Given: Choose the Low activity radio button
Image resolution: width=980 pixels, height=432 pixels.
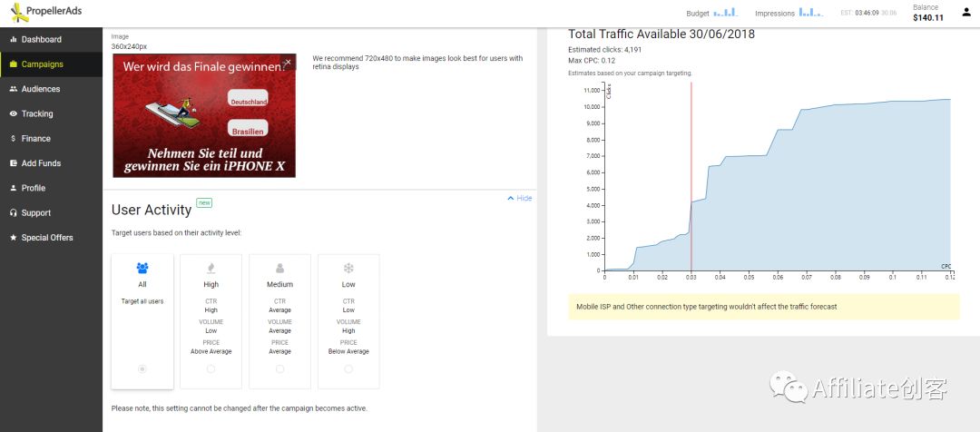Looking at the screenshot, I should (x=348, y=369).
